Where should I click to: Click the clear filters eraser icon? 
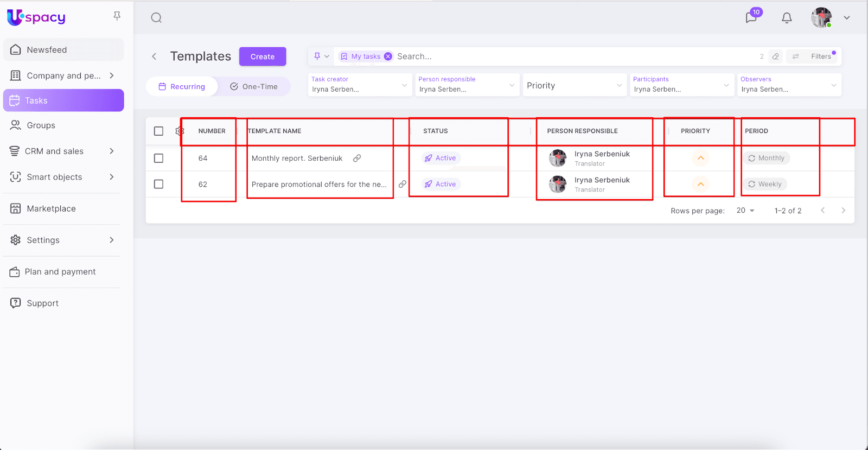776,56
